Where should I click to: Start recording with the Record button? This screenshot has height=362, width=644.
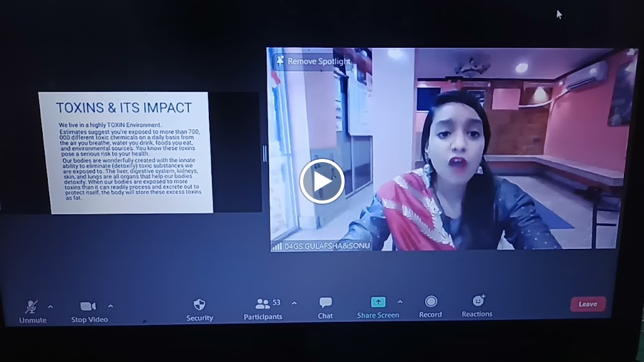click(x=430, y=307)
